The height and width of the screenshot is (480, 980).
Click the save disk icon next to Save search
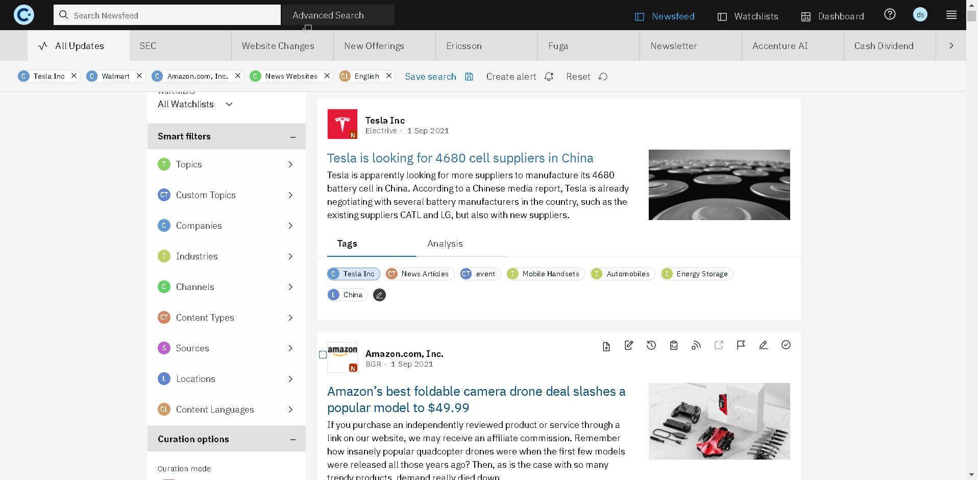pos(469,77)
